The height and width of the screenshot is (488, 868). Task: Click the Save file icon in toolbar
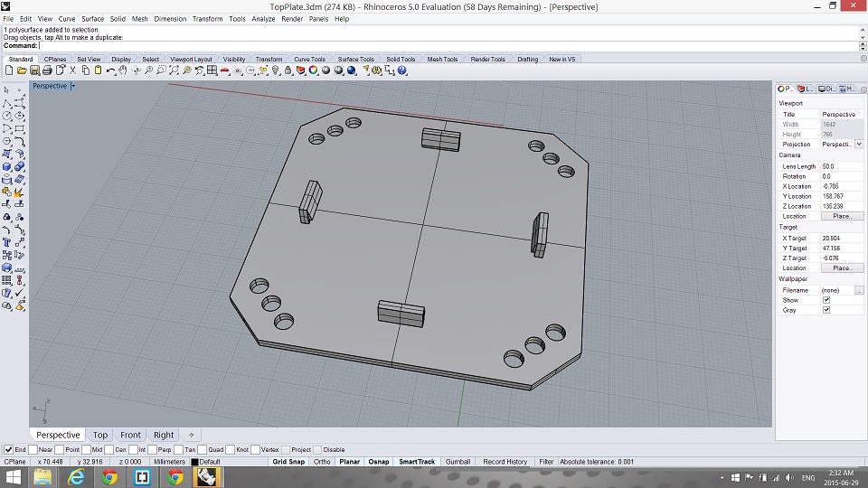pos(34,70)
